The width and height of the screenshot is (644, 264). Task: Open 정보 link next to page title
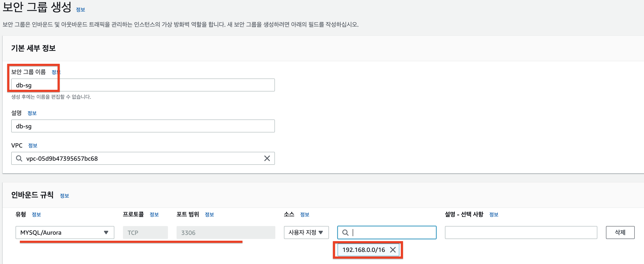pyautogui.click(x=80, y=9)
